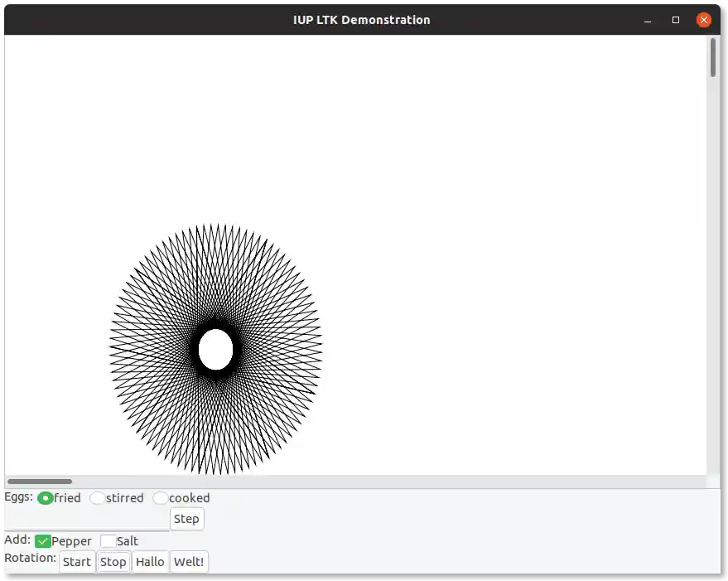Click the Hallo button

(x=150, y=561)
